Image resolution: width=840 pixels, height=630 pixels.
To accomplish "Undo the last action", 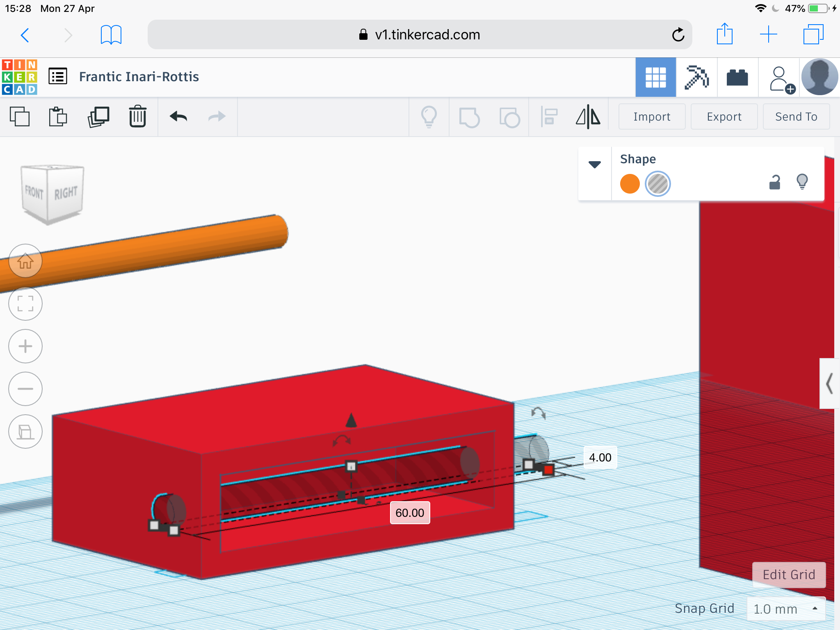I will [178, 117].
